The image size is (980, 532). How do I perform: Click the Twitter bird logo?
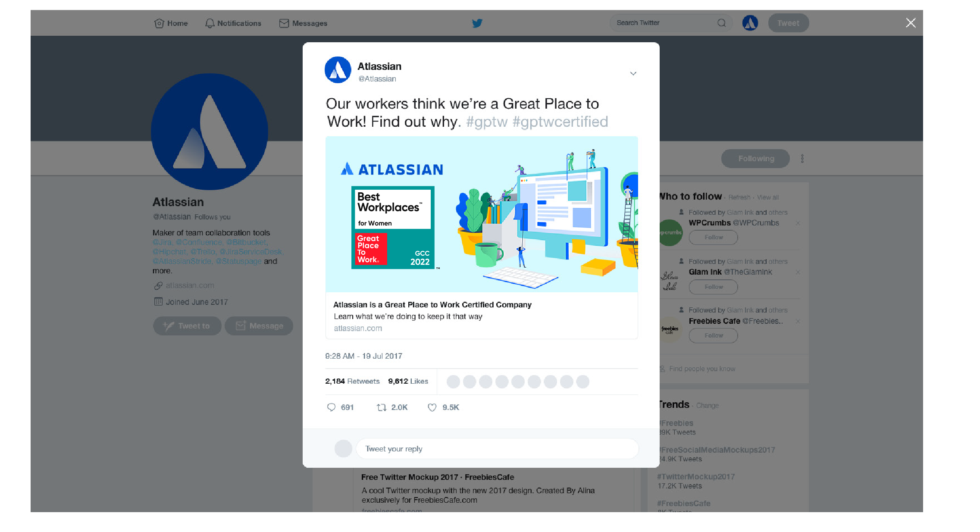[x=477, y=23]
